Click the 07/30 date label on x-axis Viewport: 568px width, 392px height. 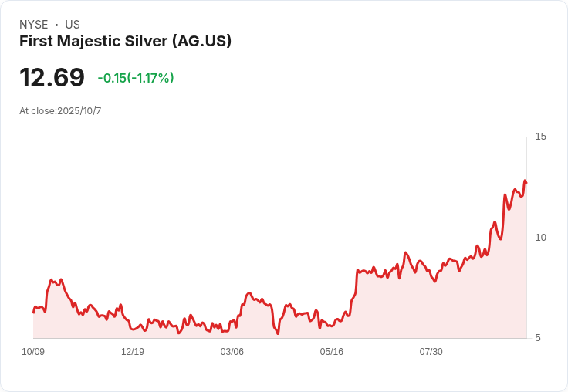[431, 351]
